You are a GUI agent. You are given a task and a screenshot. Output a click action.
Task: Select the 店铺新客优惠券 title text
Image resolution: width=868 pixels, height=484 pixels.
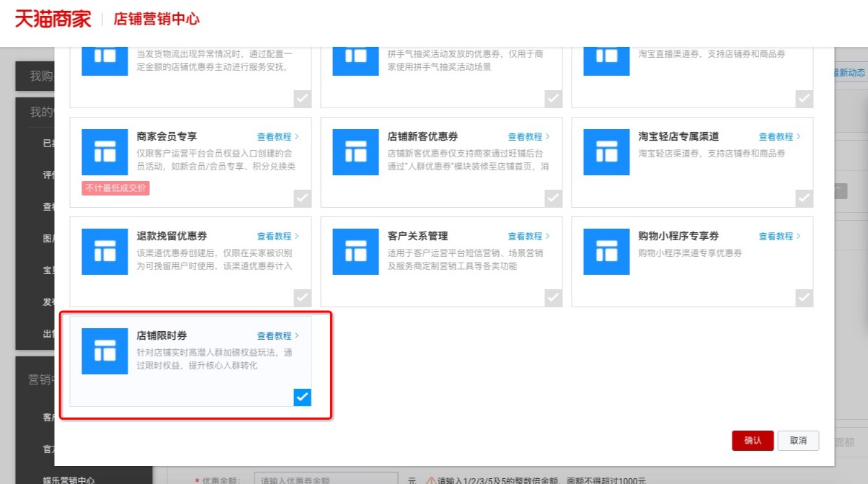tap(423, 136)
